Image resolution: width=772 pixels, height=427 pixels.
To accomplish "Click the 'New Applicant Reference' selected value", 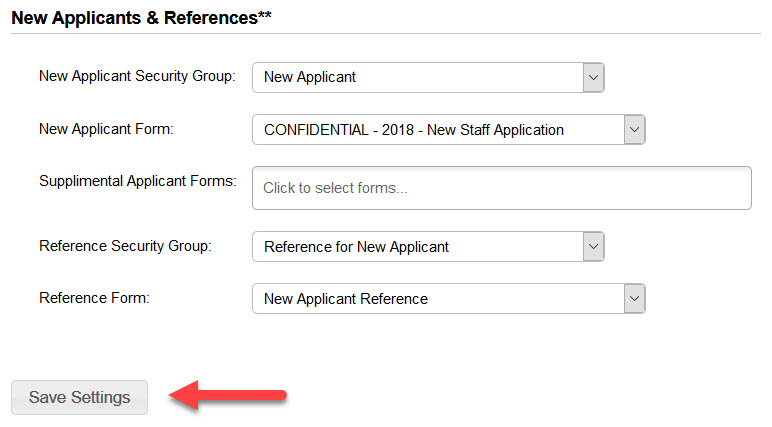I will coord(346,299).
